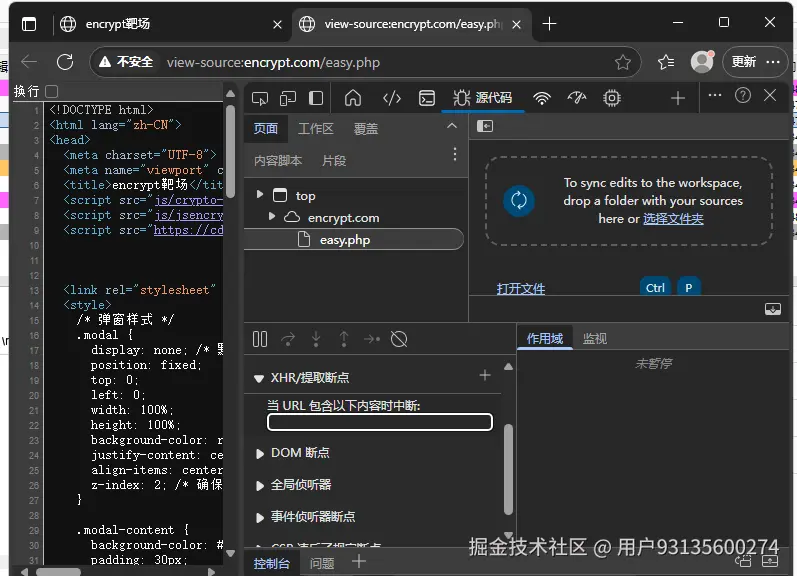Click the 打开文件 open file link
The image size is (797, 576).
[x=520, y=289]
